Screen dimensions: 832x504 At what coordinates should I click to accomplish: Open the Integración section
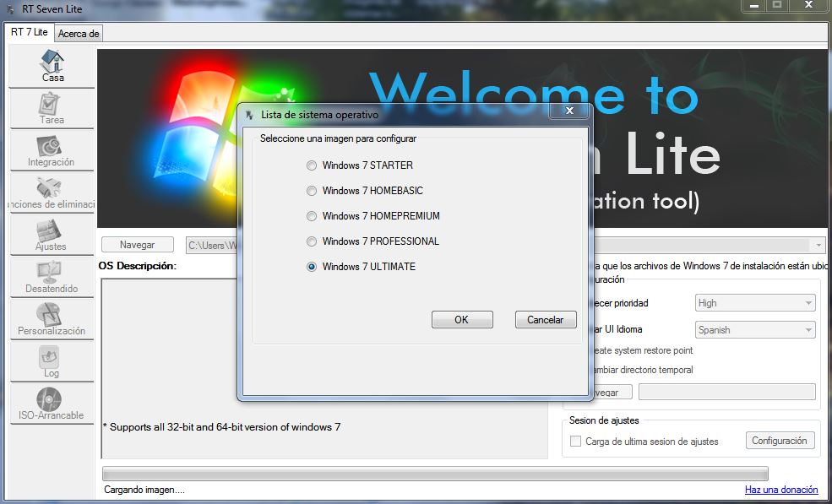coord(52,151)
